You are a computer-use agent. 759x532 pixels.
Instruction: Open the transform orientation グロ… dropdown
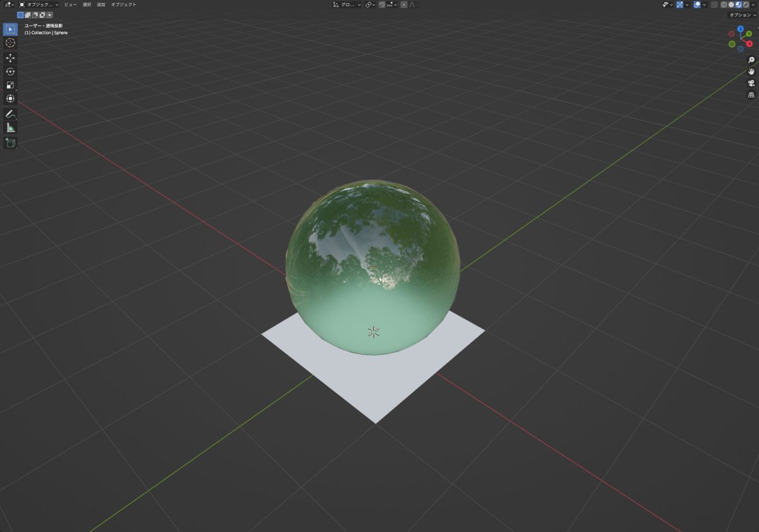(347, 4)
